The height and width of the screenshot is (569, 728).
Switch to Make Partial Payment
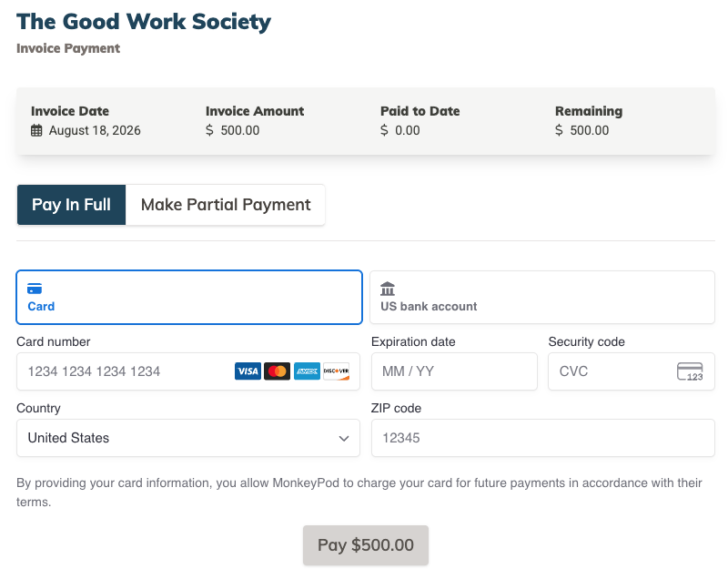coord(226,205)
